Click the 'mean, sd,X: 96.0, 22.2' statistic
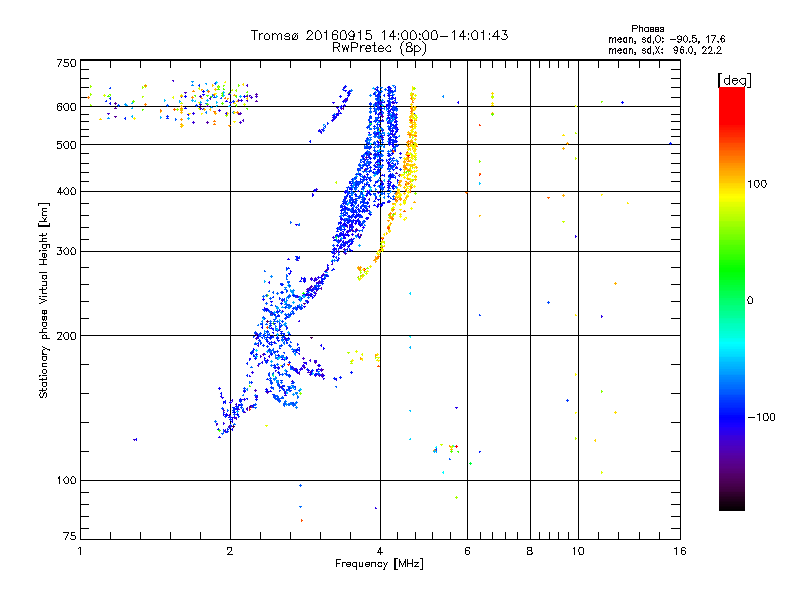Image resolution: width=800 pixels, height=600 pixels. point(665,51)
